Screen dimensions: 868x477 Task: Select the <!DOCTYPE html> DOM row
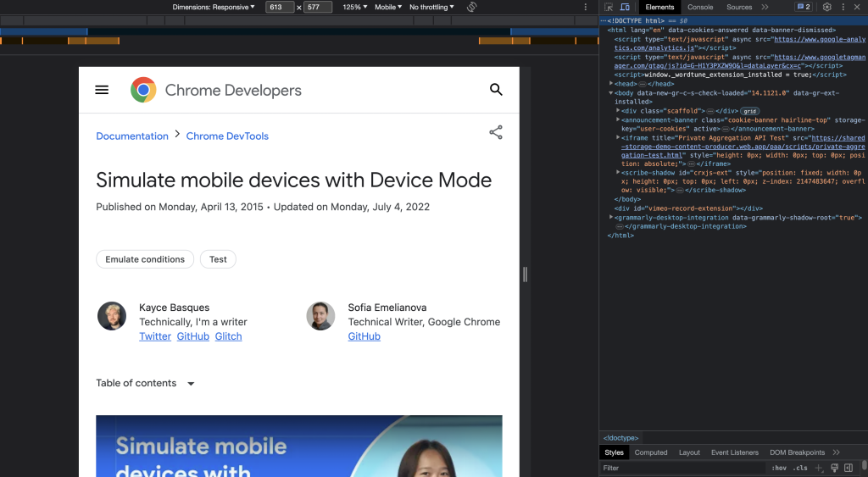[x=733, y=20]
